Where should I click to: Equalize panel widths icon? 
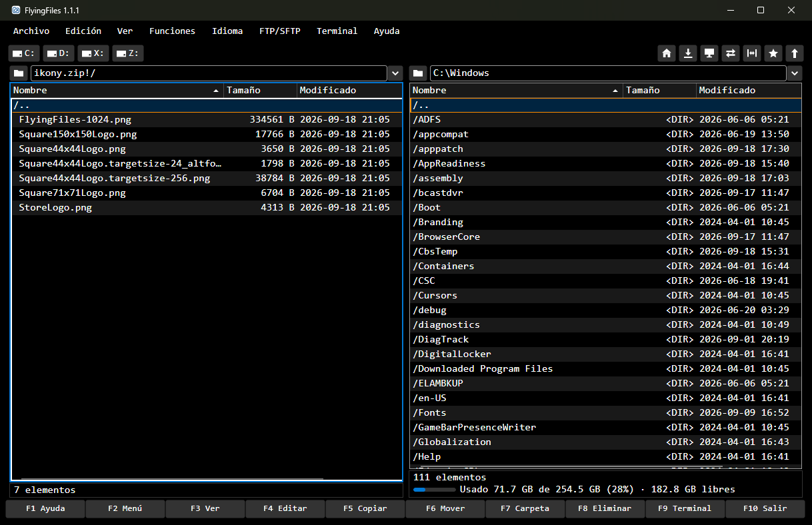point(752,54)
